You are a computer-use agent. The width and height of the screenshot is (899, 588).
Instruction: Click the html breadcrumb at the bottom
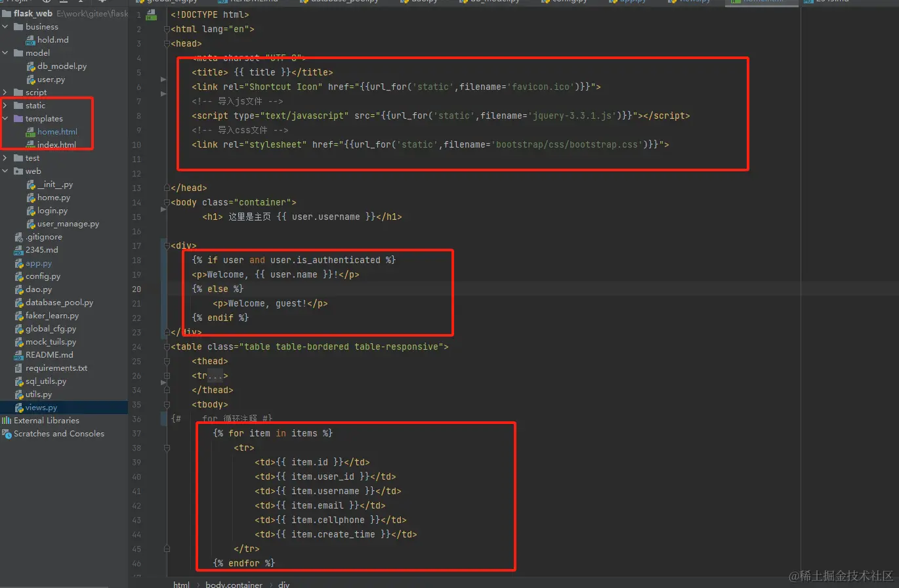[181, 584]
